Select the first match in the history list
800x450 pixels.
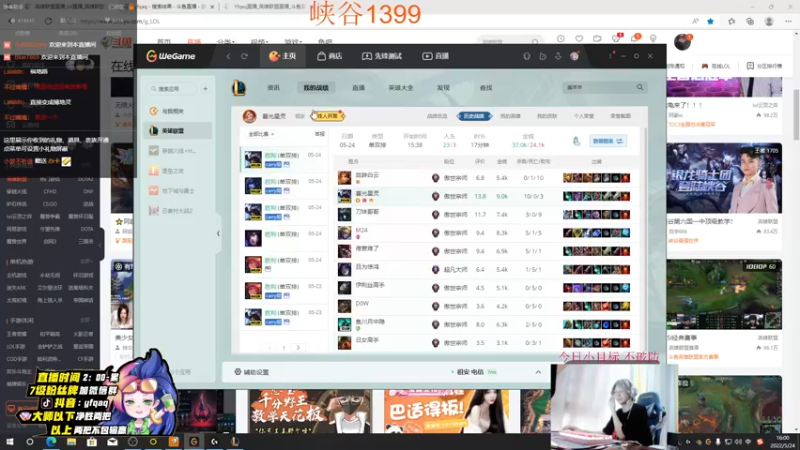click(284, 159)
